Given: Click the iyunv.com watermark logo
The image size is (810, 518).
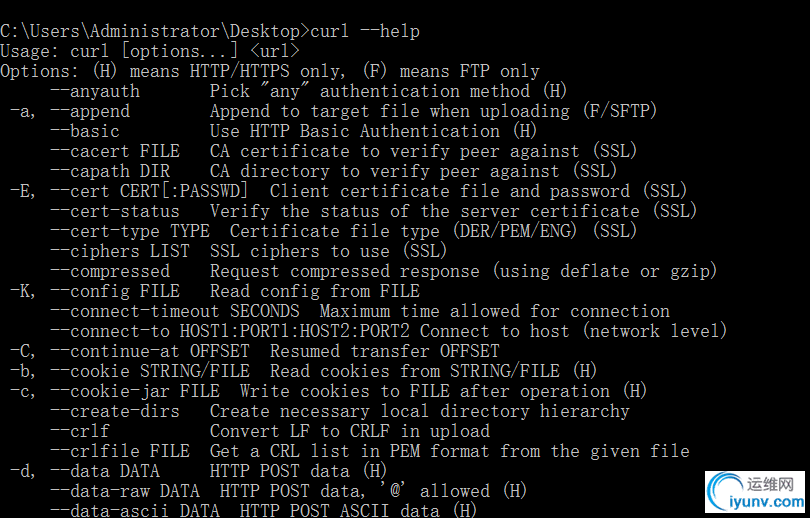Looking at the screenshot, I should 755,492.
